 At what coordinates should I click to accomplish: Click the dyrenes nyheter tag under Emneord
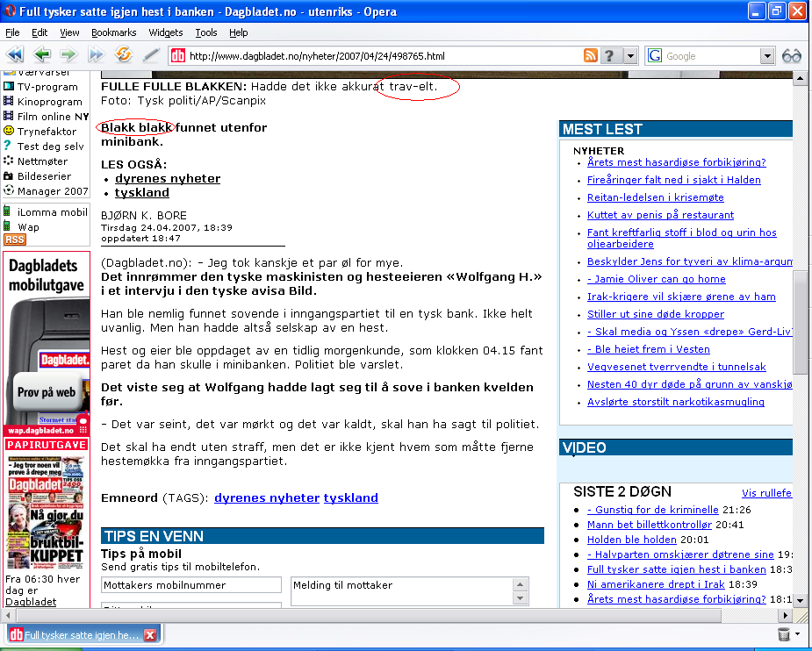(267, 497)
